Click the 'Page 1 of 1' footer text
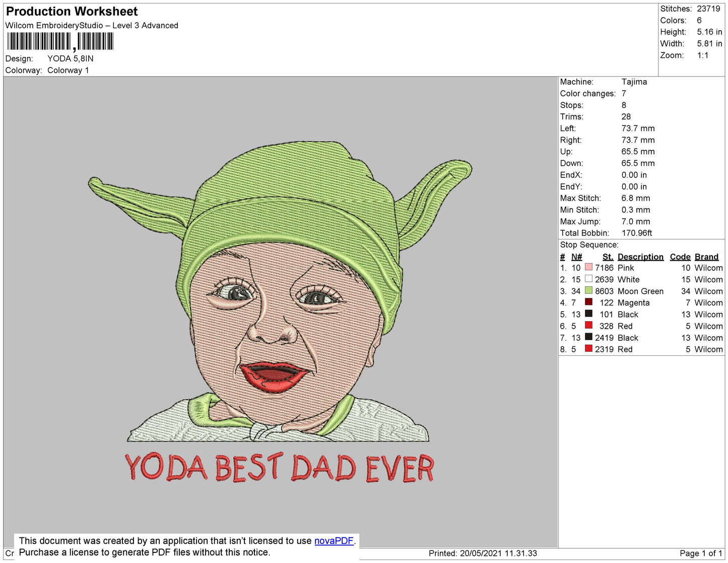This screenshot has width=728, height=563. [701, 553]
